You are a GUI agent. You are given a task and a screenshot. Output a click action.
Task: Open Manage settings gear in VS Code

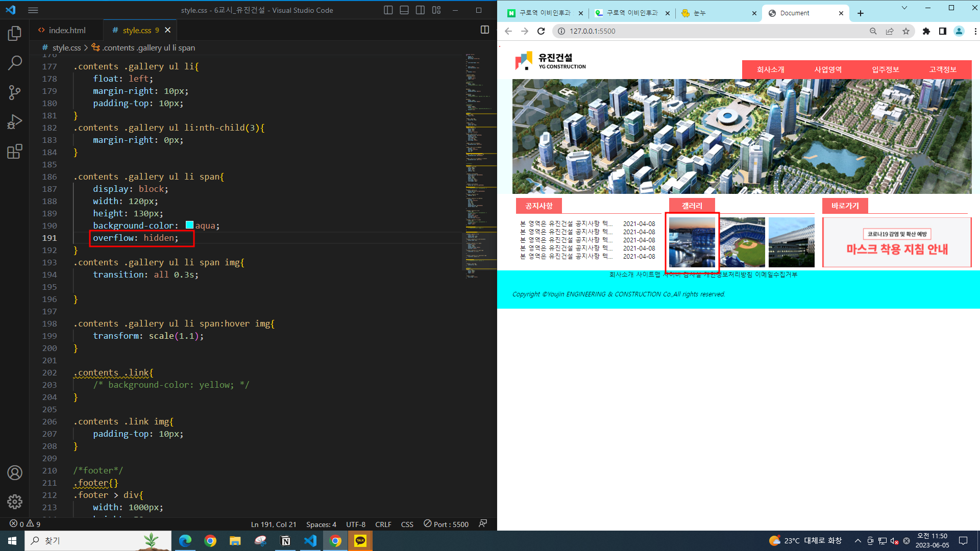pyautogui.click(x=15, y=502)
